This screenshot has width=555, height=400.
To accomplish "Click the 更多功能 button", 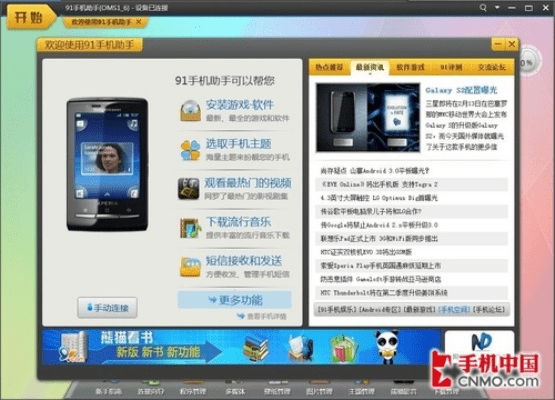I will point(235,300).
